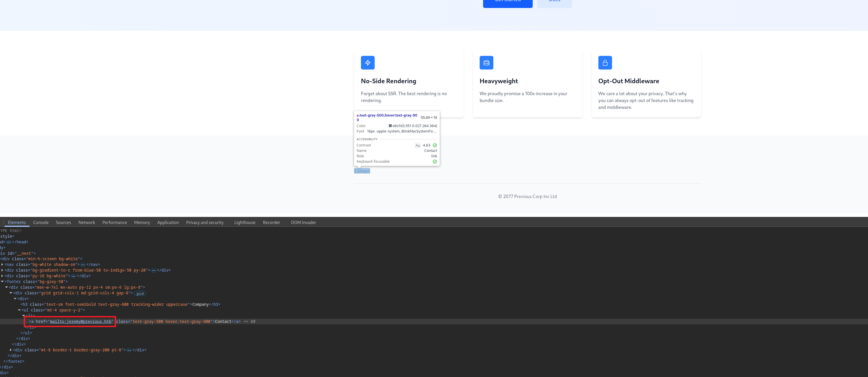Click the lock icon above Opt-Out Middleware
The height and width of the screenshot is (377, 868).
605,63
